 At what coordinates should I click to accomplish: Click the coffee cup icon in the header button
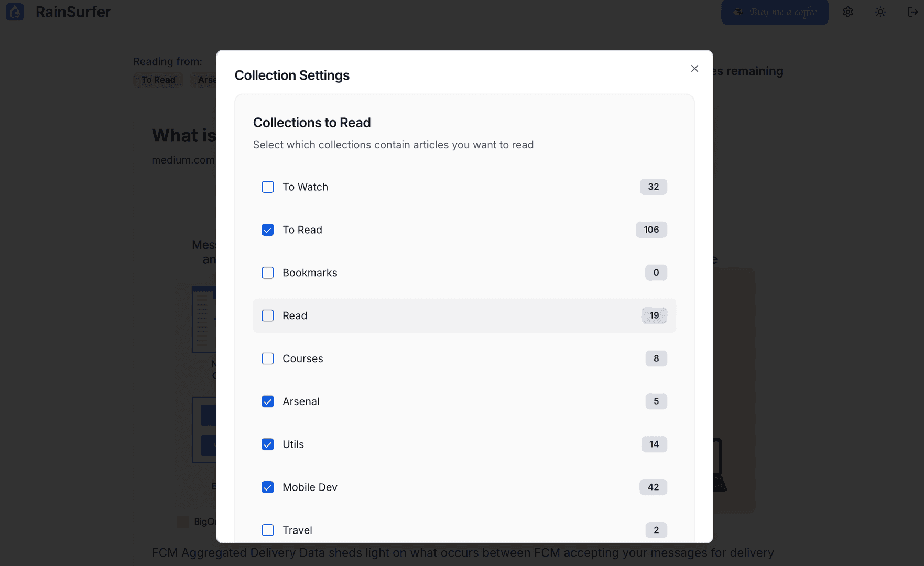[738, 12]
